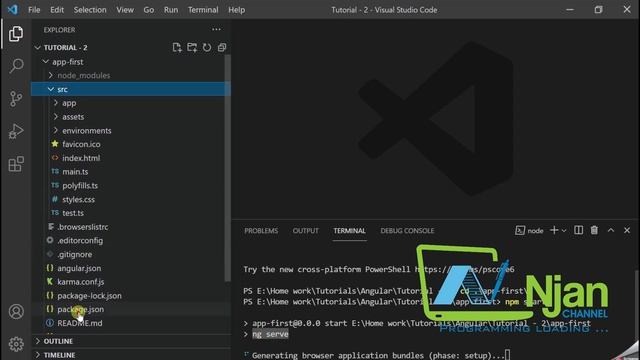Open the Go menu
This screenshot has height=360, width=640.
point(149,10)
